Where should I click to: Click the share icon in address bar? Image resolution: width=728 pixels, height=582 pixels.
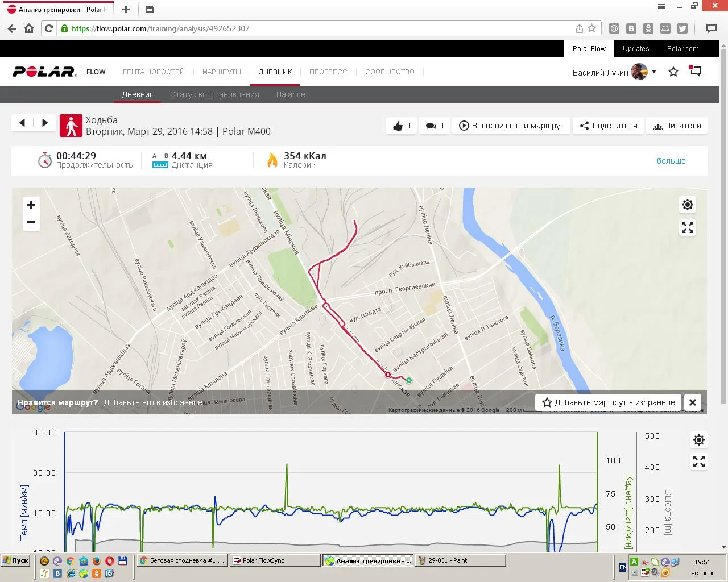tap(580, 28)
